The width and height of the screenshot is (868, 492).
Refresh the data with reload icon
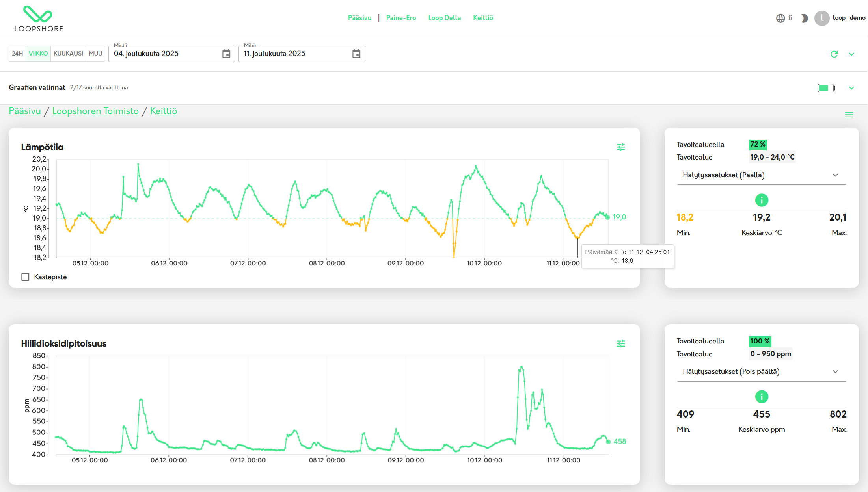tap(834, 54)
